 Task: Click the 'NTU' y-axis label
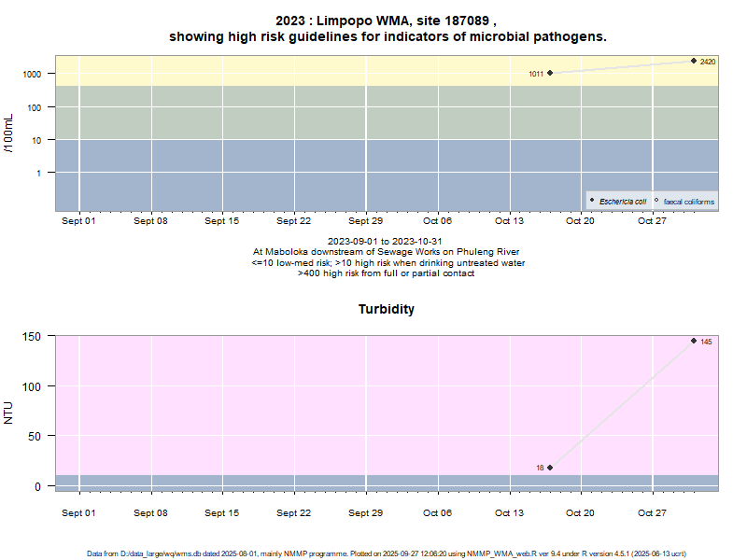(x=8, y=412)
